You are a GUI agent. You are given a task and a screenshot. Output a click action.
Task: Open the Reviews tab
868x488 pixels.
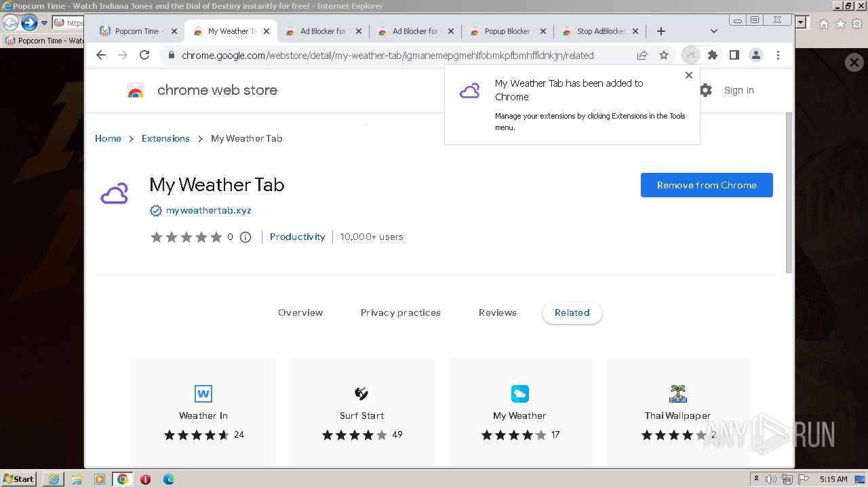pyautogui.click(x=497, y=312)
